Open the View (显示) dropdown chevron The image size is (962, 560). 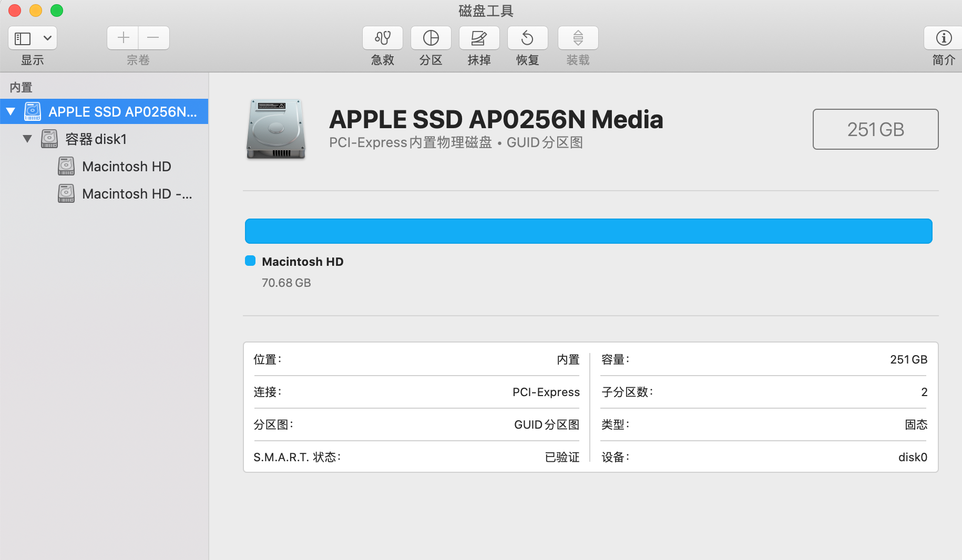tap(47, 38)
